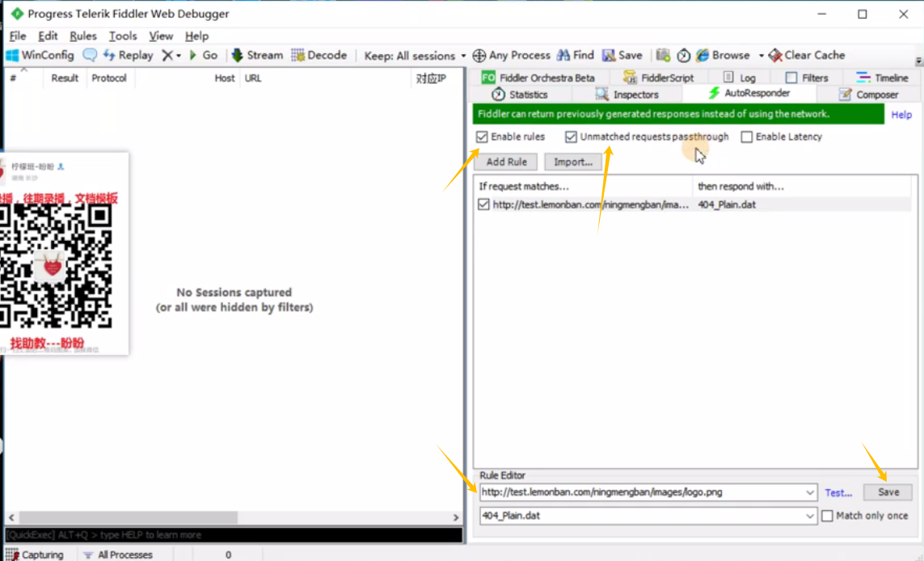Open the Tools menu
The width and height of the screenshot is (924, 561).
click(x=123, y=36)
